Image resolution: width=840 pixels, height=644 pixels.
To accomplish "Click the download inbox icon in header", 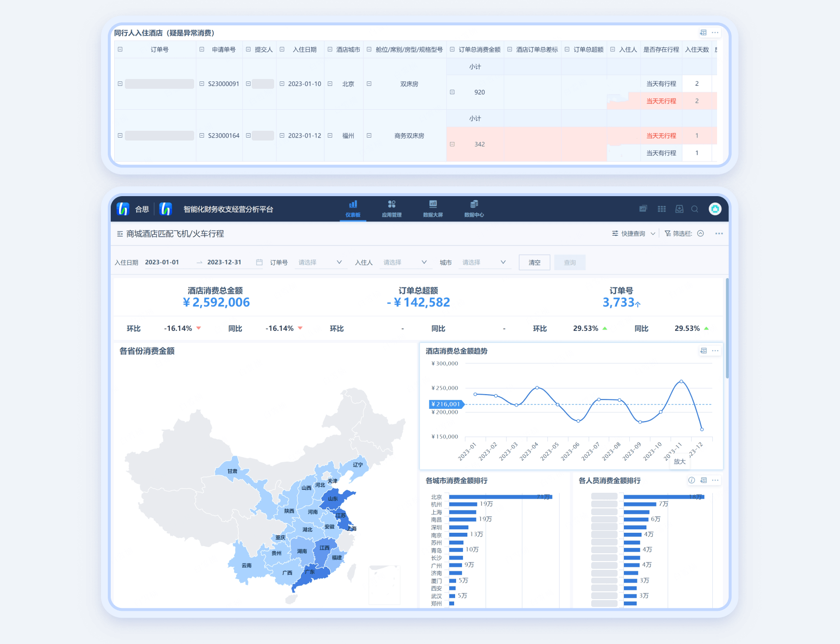I will (679, 209).
